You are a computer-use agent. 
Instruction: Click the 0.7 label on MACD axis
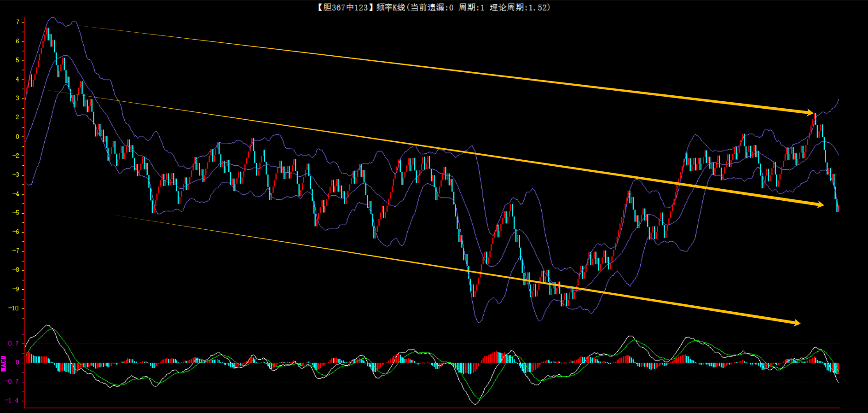(x=14, y=343)
